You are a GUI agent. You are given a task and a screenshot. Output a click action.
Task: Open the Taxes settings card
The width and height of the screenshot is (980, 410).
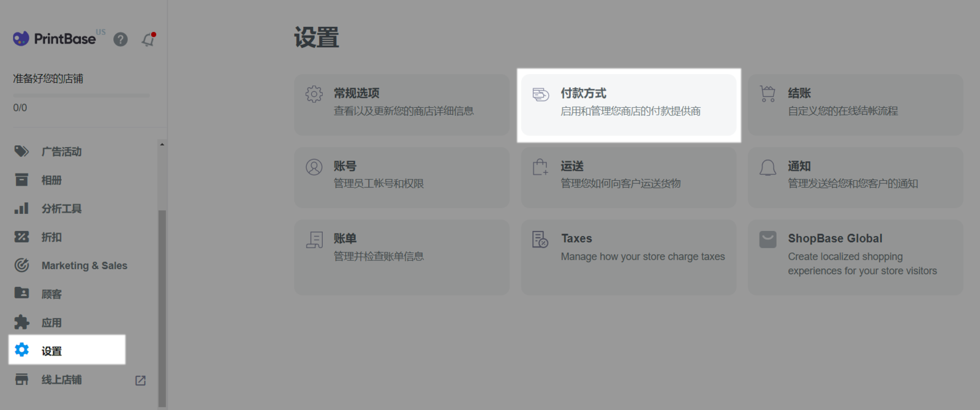click(x=629, y=257)
